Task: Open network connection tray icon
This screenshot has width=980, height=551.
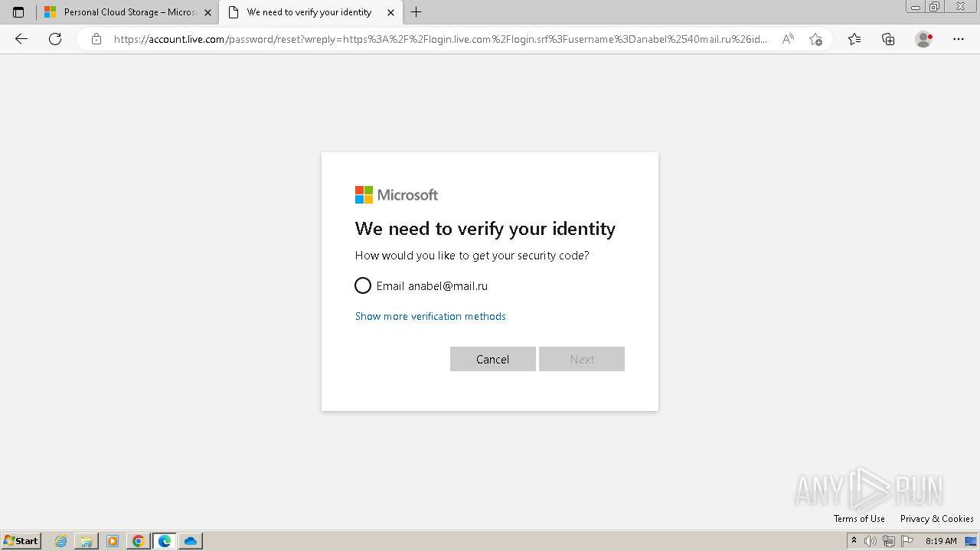Action: coord(889,541)
